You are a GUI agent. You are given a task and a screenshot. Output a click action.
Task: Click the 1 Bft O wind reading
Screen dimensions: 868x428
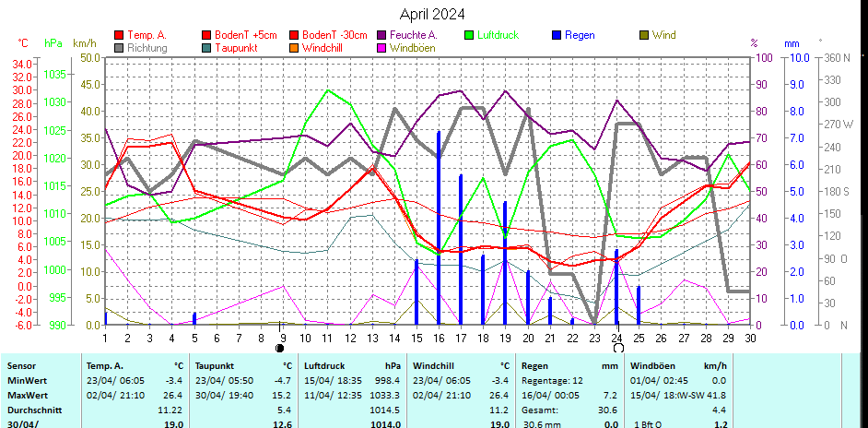[649, 424]
